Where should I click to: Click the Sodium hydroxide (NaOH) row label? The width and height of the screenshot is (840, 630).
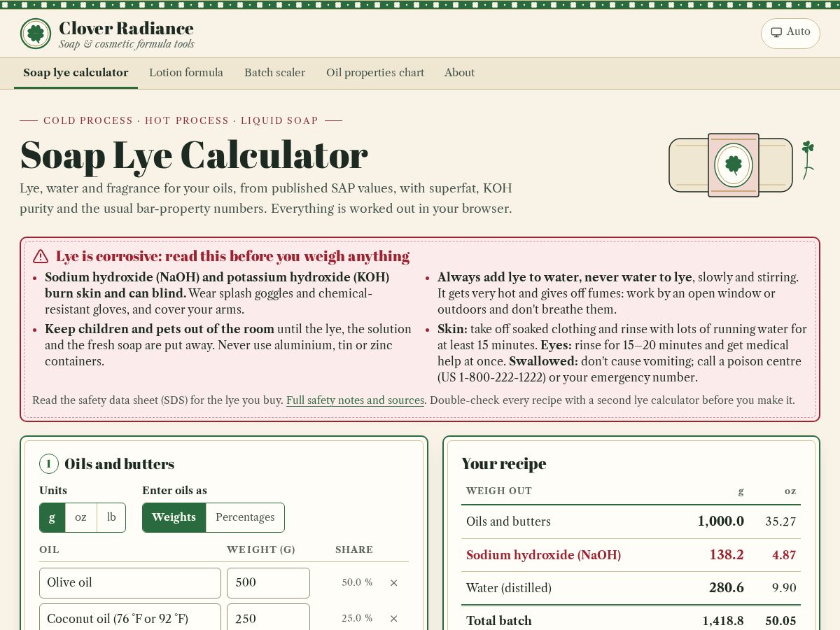click(x=543, y=555)
